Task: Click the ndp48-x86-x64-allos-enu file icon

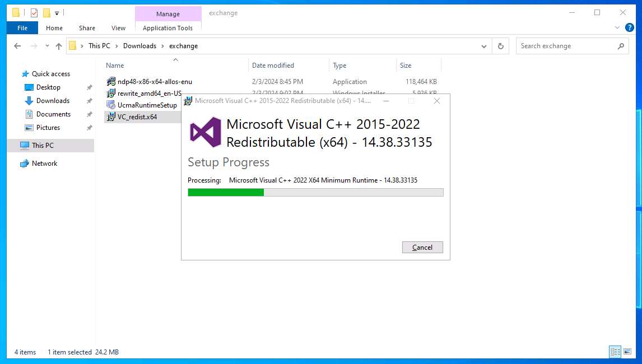Action: 111,82
